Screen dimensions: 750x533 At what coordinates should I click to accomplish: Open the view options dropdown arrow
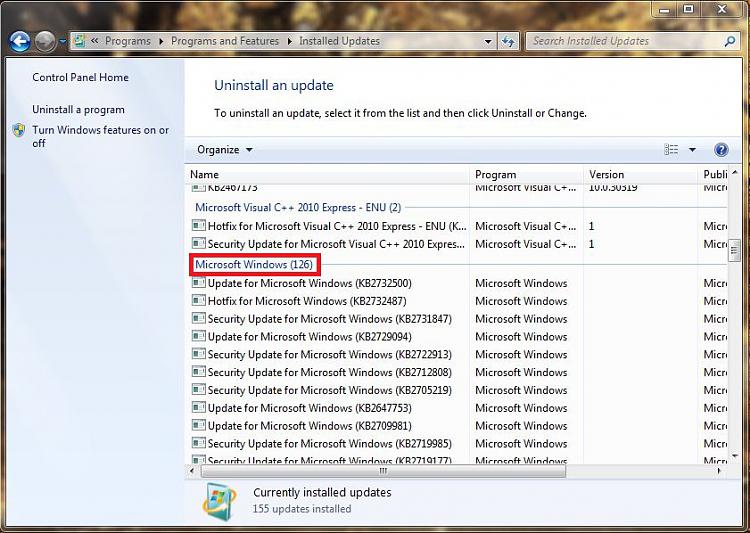point(692,150)
